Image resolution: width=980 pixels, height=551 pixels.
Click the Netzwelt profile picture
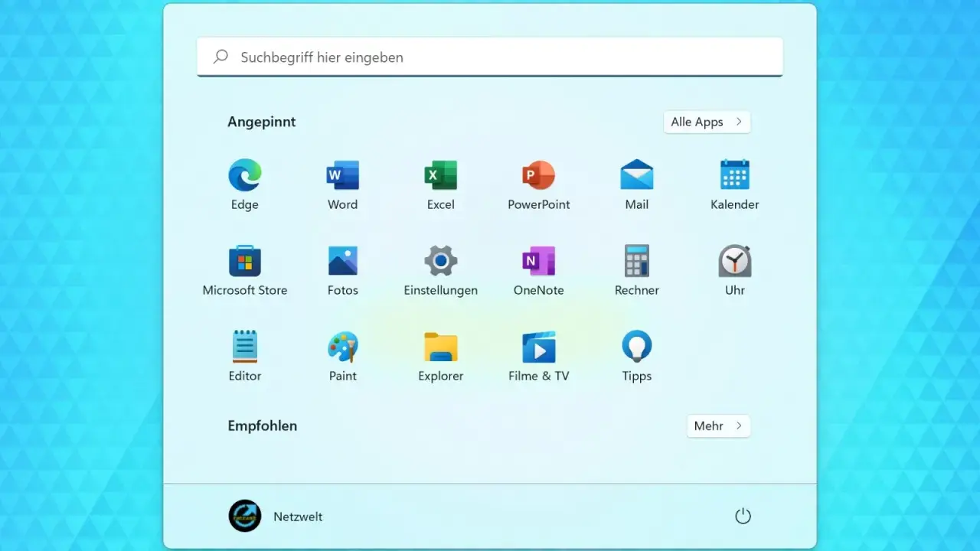click(x=245, y=516)
